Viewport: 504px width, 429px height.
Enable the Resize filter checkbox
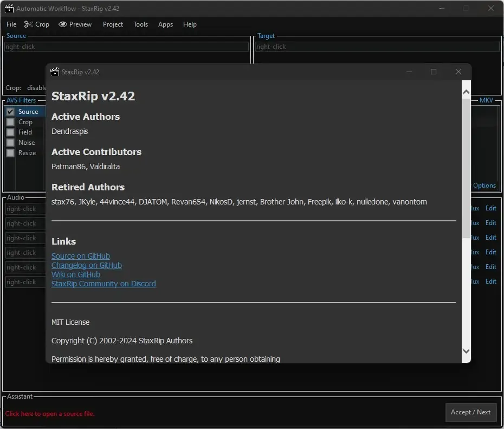[x=10, y=153]
